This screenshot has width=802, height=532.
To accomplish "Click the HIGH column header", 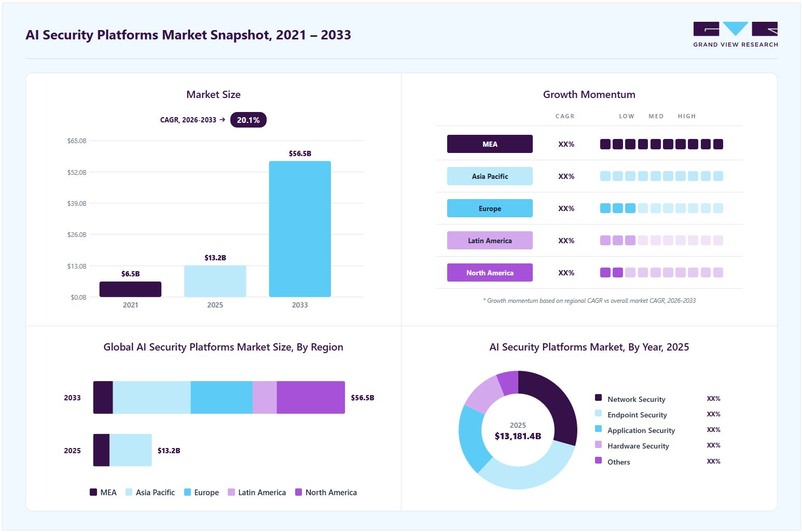I will [686, 116].
